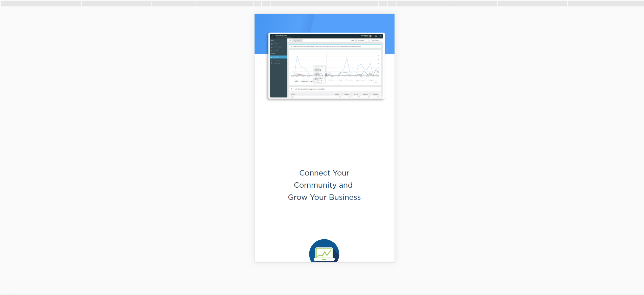644x295 pixels.
Task: Open the All Communities filter dropdown
Action: tap(362, 41)
